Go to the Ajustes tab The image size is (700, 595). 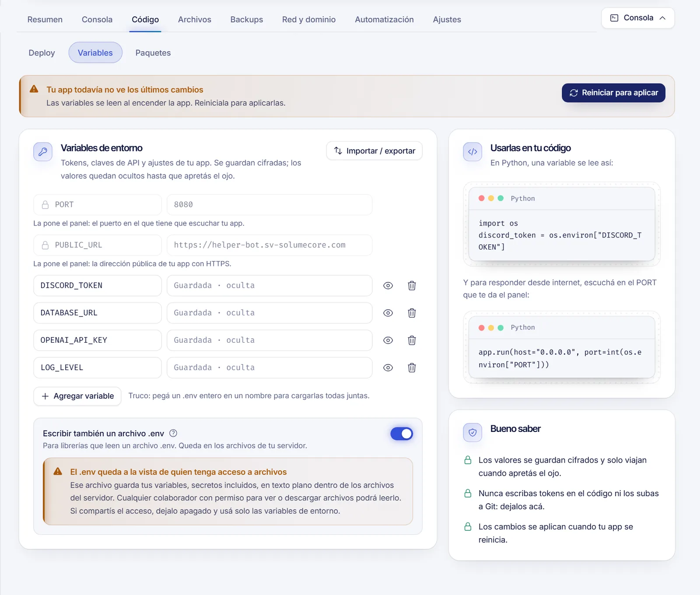click(447, 20)
